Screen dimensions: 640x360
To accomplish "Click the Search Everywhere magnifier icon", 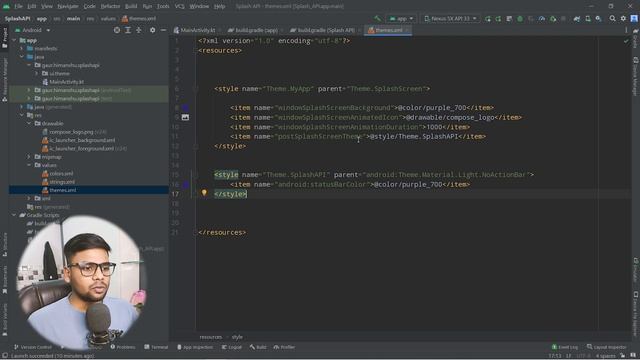I will [612, 18].
